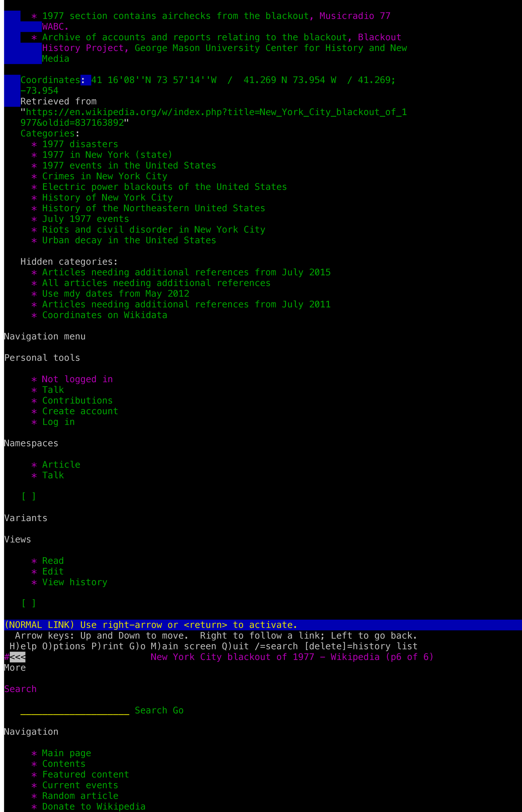Open the Log in link
This screenshot has height=812, width=522.
[x=58, y=422]
